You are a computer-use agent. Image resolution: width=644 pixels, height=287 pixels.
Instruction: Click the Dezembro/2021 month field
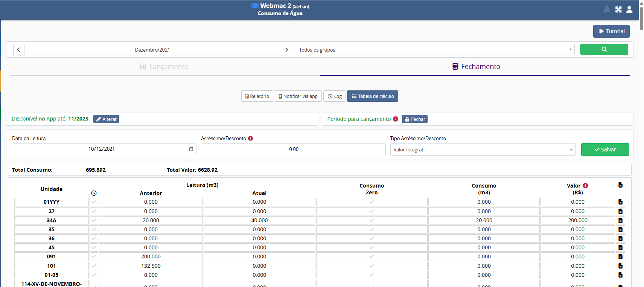[152, 50]
